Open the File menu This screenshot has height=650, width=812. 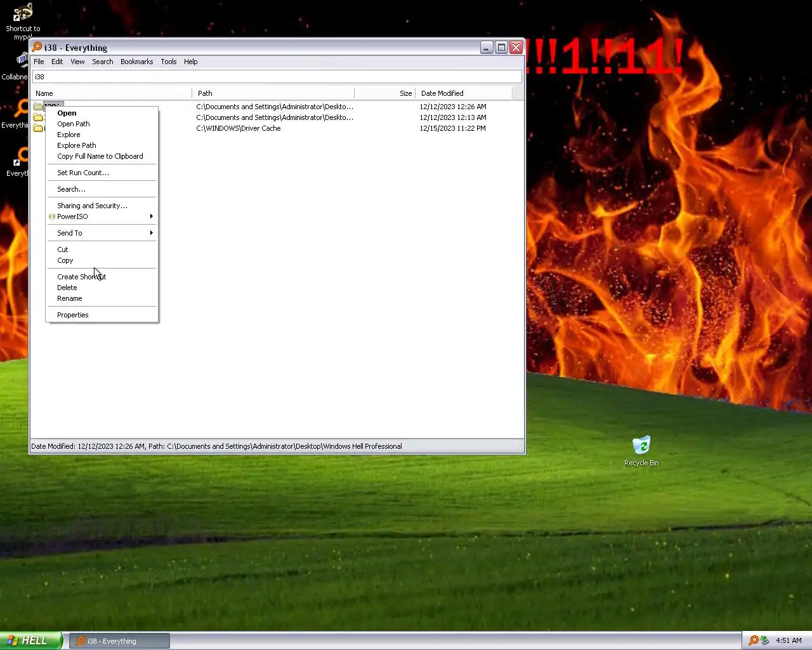pos(39,62)
